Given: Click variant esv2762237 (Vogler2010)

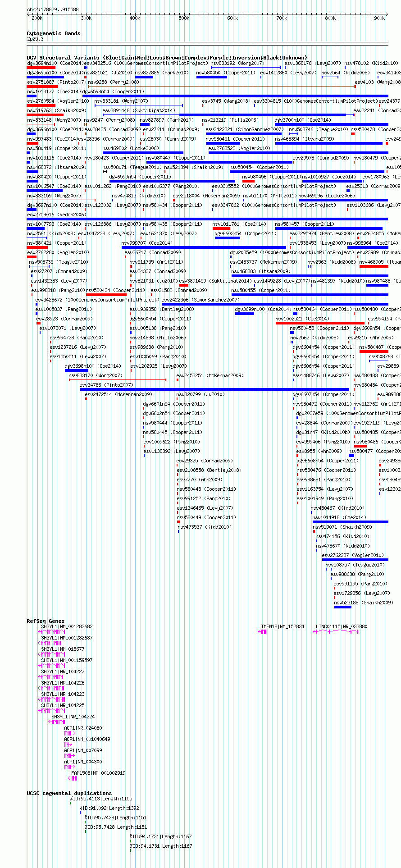Looking at the screenshot, I should [353, 556].
